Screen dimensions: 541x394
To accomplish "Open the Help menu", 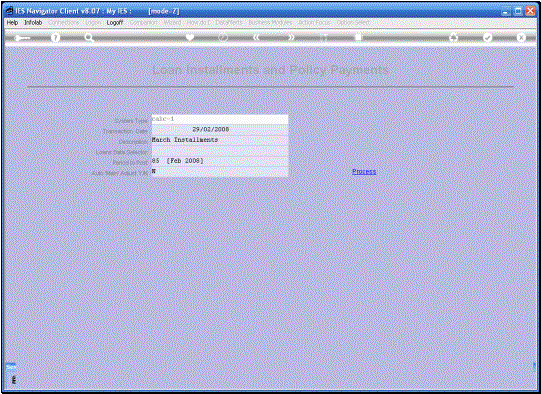I will [12, 22].
